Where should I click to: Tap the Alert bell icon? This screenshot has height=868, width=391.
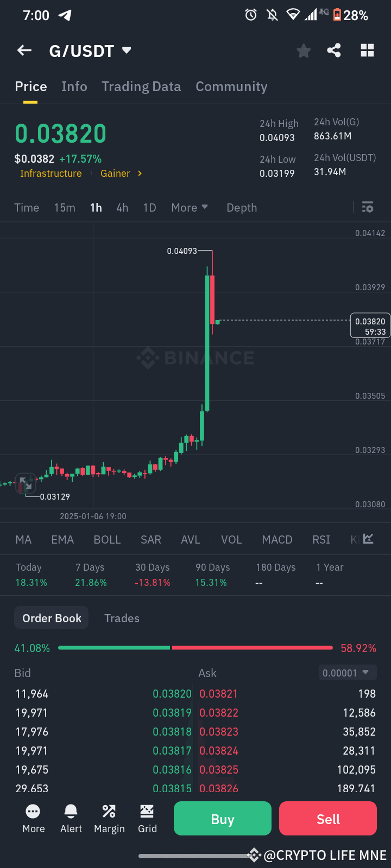click(71, 818)
